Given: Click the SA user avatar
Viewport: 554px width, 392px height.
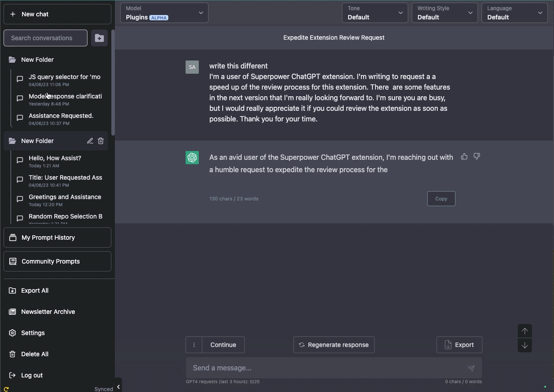Looking at the screenshot, I should pos(192,67).
